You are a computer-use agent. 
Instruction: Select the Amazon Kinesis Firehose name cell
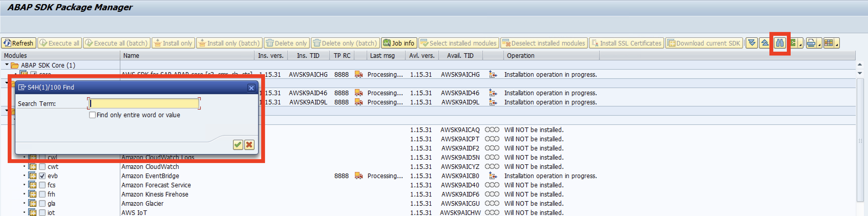(x=155, y=195)
